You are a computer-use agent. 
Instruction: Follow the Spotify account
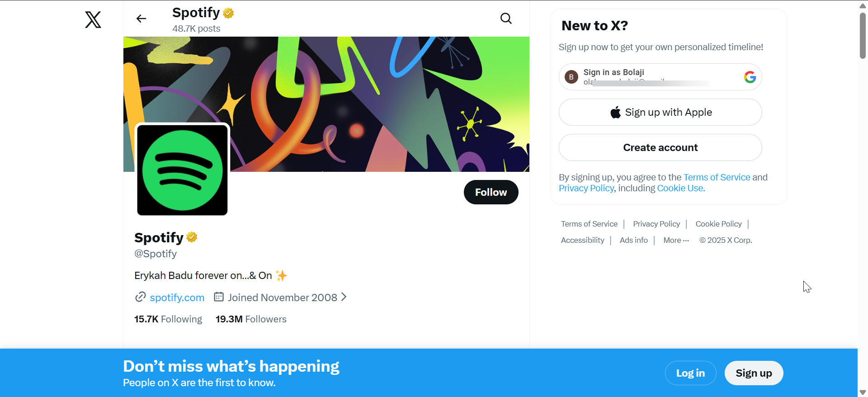coord(491,192)
